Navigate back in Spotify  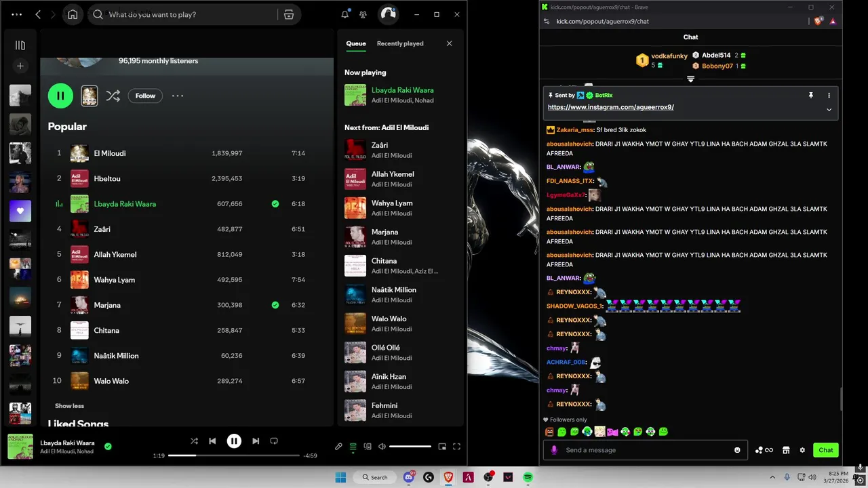[38, 14]
